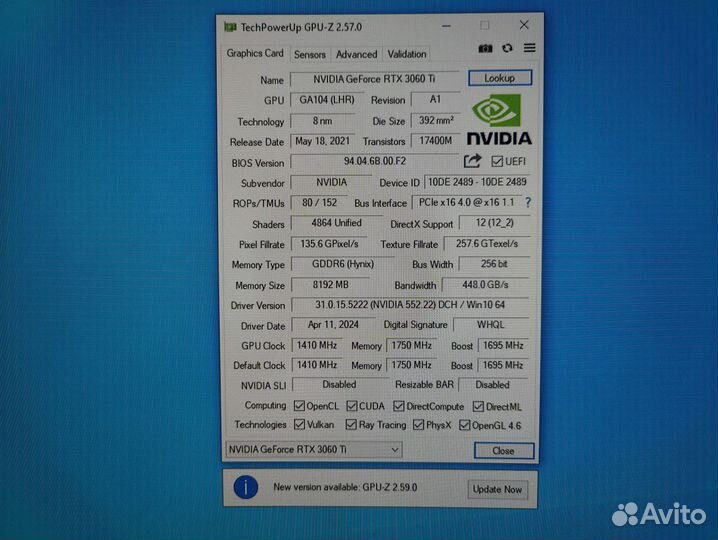The height and width of the screenshot is (540, 718).
Task: Click the Device ID 10DE 2489 field
Action: point(477,182)
